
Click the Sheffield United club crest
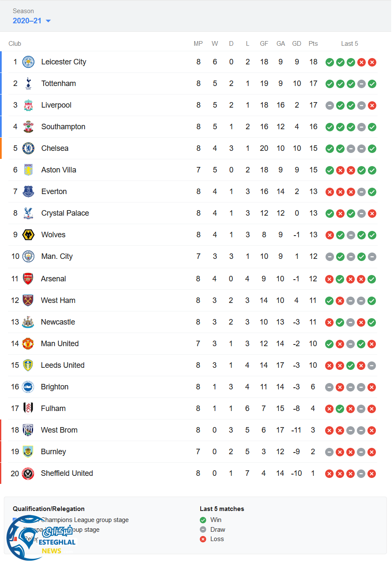pyautogui.click(x=28, y=473)
